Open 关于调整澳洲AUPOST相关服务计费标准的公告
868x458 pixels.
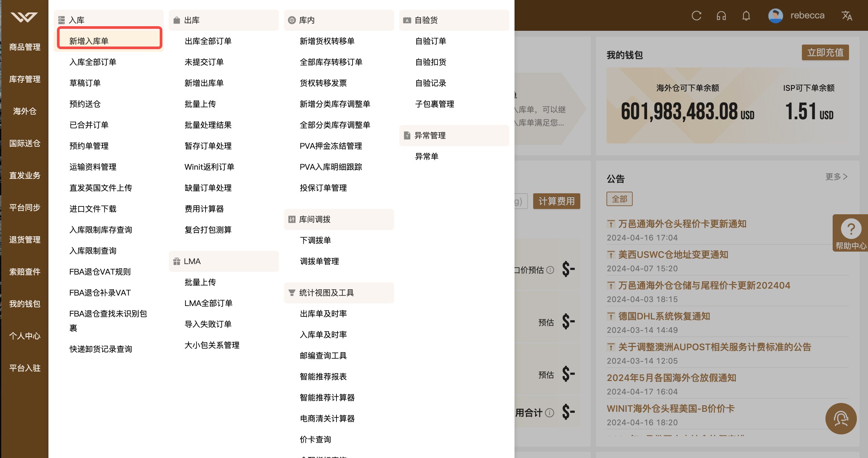[x=714, y=347]
